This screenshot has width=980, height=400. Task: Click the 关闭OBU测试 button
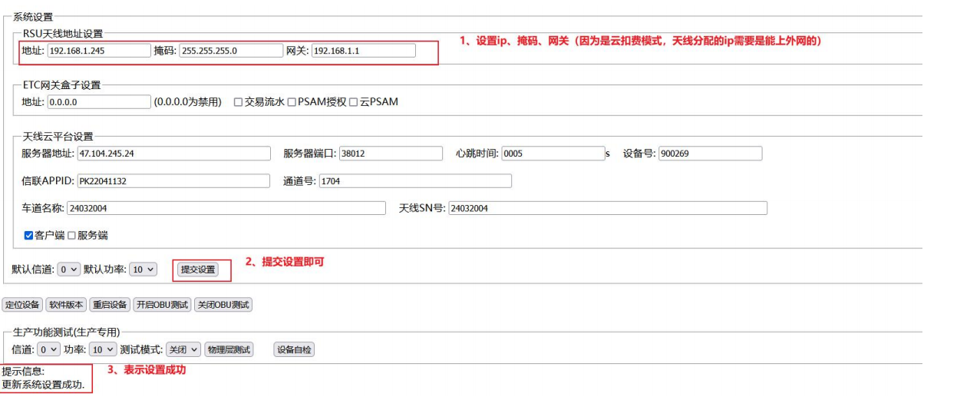tap(223, 305)
